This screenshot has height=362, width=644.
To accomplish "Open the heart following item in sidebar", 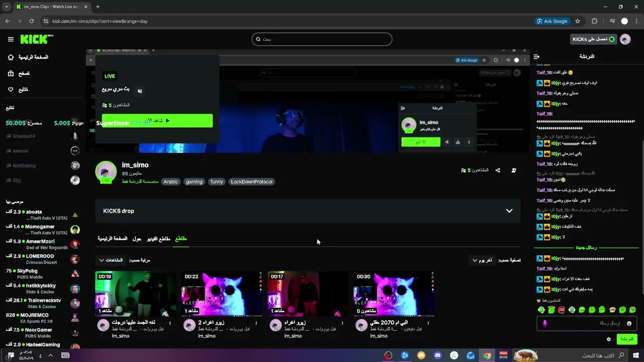I will point(18,89).
